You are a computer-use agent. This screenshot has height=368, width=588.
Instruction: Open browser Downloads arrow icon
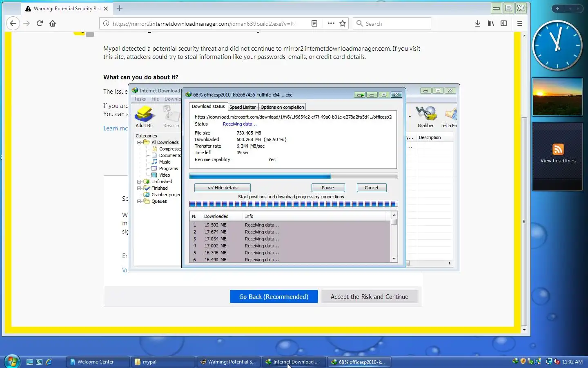point(478,23)
